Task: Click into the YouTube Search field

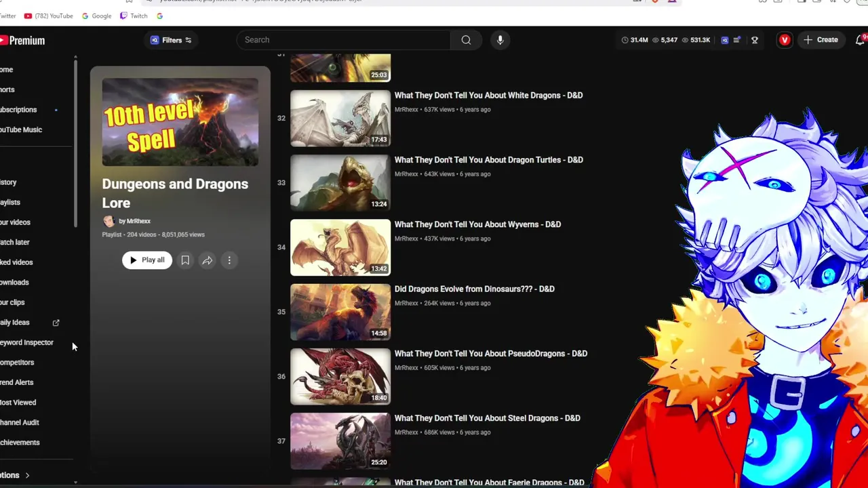Action: pyautogui.click(x=343, y=40)
